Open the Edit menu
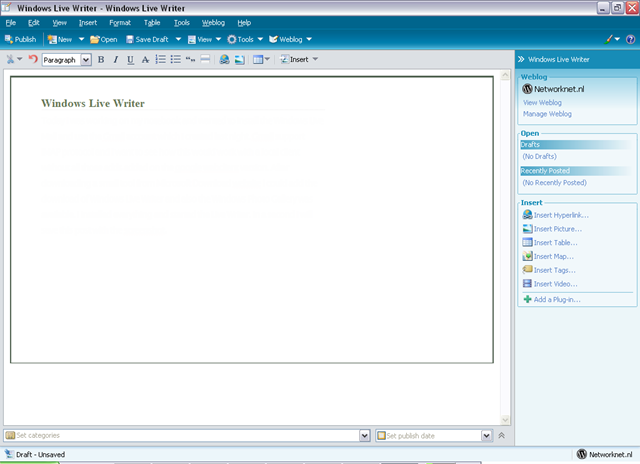This screenshot has width=640, height=464. pyautogui.click(x=33, y=23)
